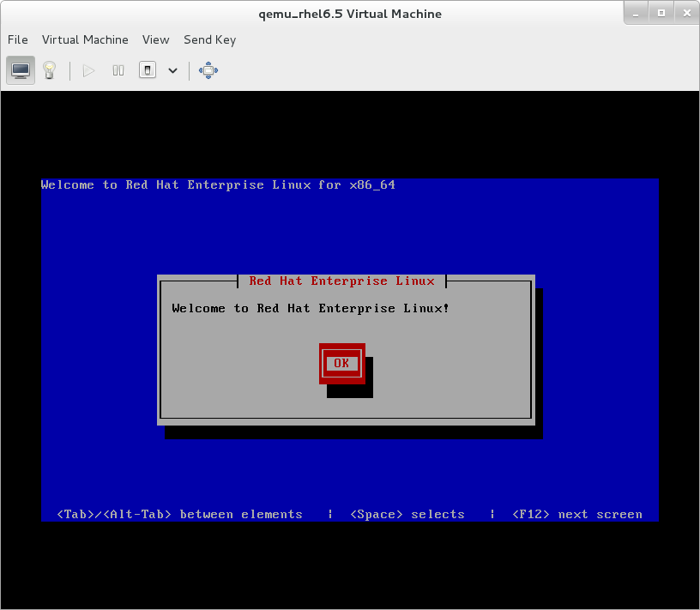Open the View menu

pos(156,39)
